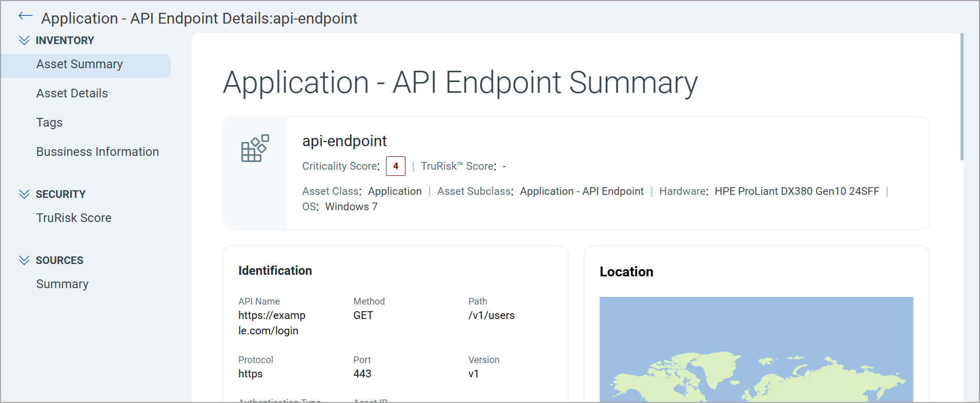
Task: Click the Asset Subclass value
Action: click(582, 191)
